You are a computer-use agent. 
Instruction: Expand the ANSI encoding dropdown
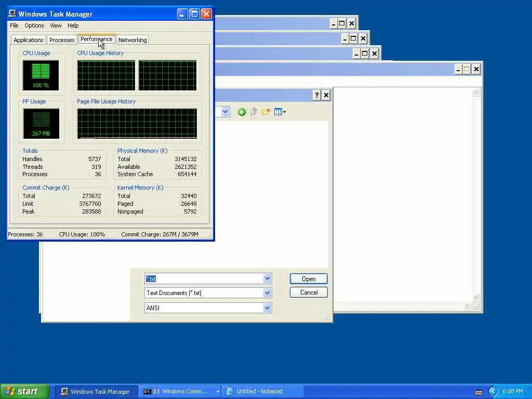point(268,308)
